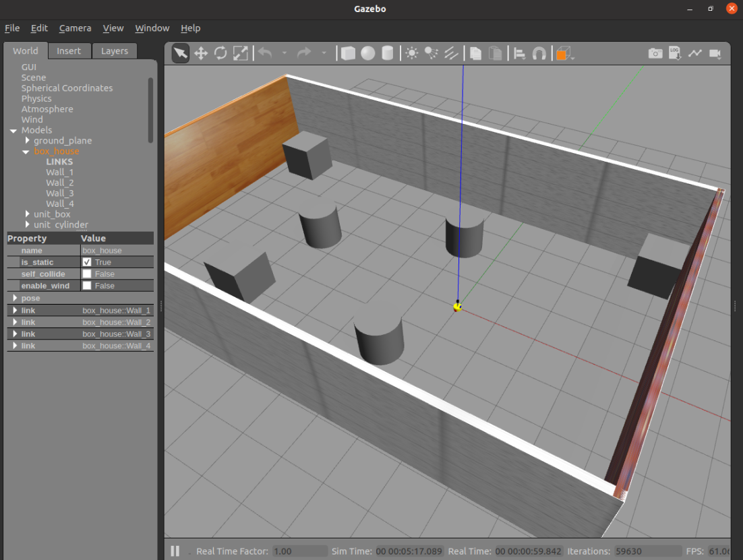Select Wall_4 link in tree
The width and height of the screenshot is (743, 560).
[x=60, y=204]
